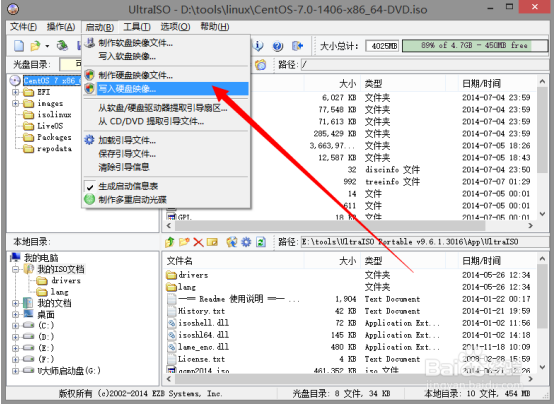Click the help question mark icon
The image size is (558, 405).
(x=278, y=46)
